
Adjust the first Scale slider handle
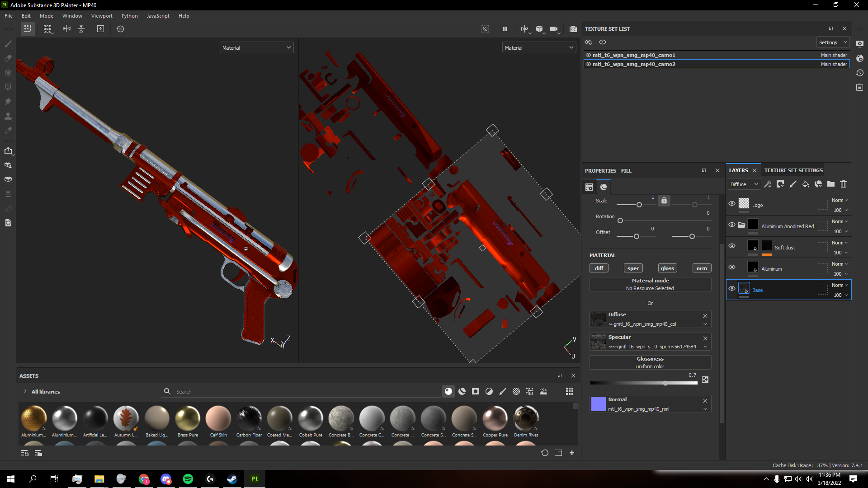[639, 205]
